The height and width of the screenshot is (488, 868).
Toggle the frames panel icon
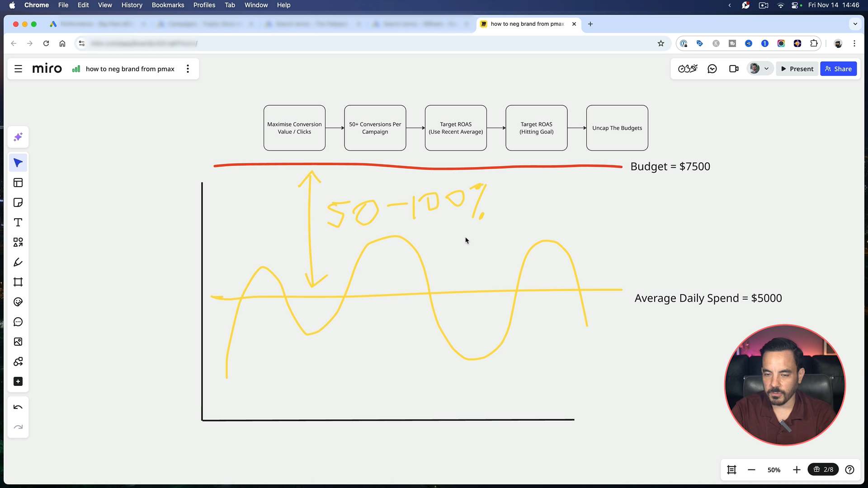[x=731, y=470]
